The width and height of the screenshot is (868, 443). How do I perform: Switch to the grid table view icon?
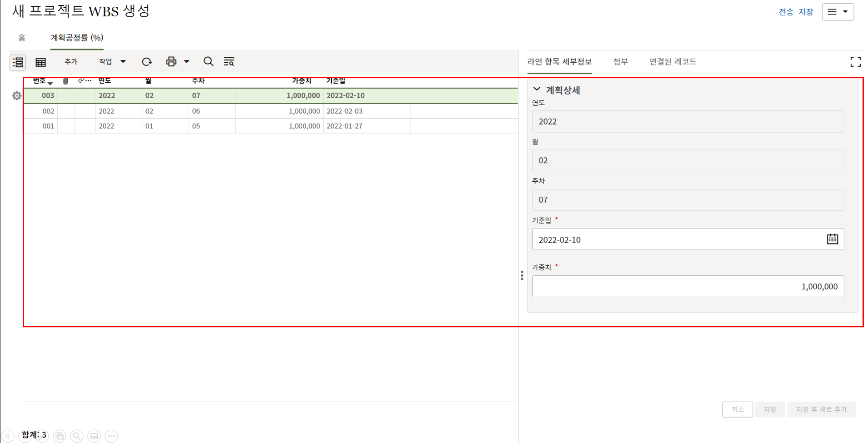coord(41,62)
